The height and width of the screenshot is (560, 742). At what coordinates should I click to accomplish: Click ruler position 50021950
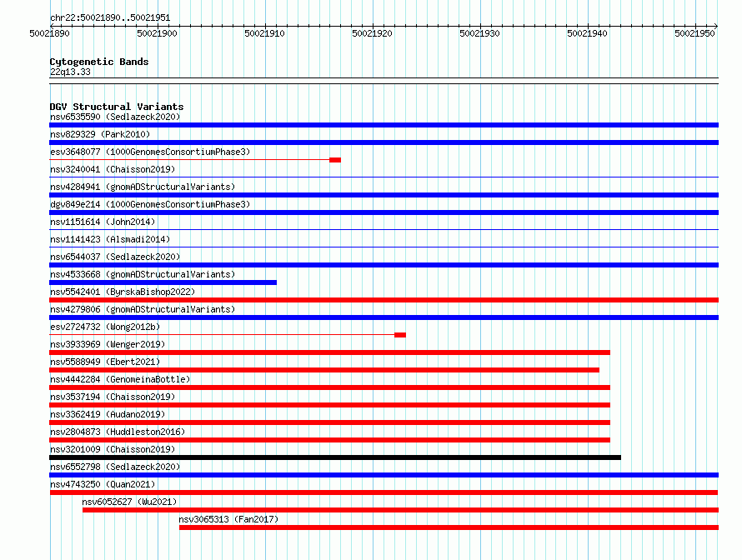(x=694, y=33)
